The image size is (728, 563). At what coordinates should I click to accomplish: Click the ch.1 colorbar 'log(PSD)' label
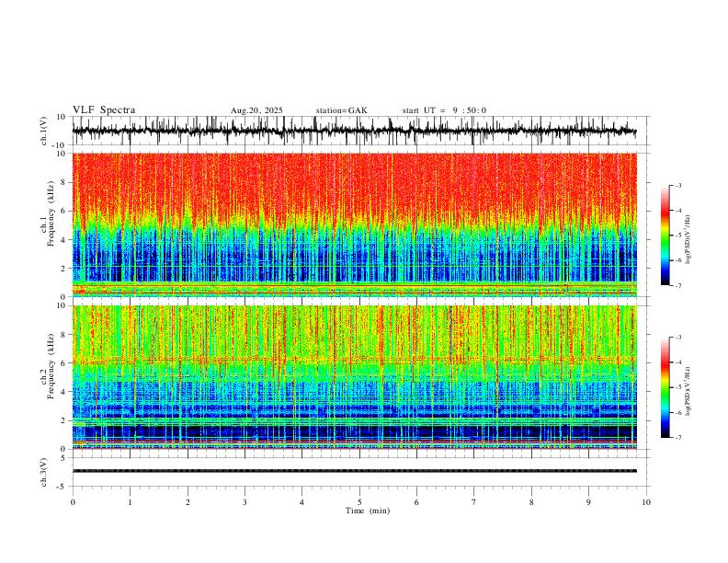688,240
